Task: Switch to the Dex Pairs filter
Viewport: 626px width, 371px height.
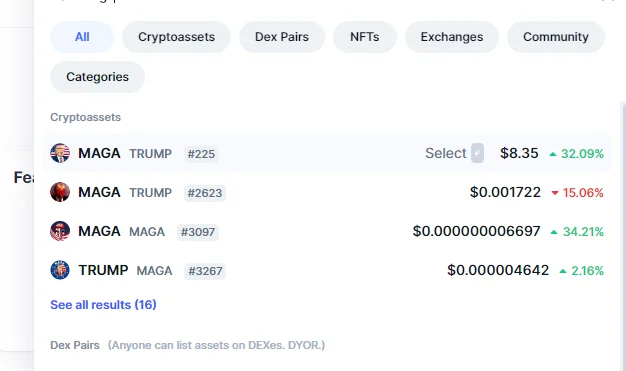Action: click(282, 37)
